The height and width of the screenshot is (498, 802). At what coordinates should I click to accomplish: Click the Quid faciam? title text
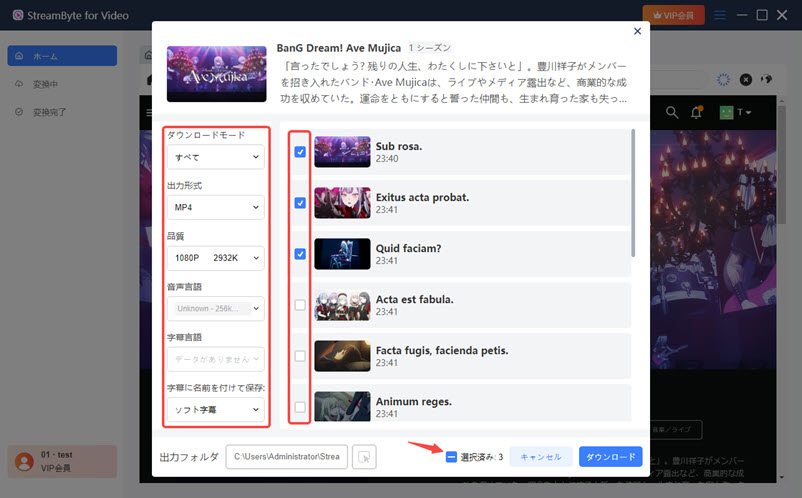tap(408, 248)
